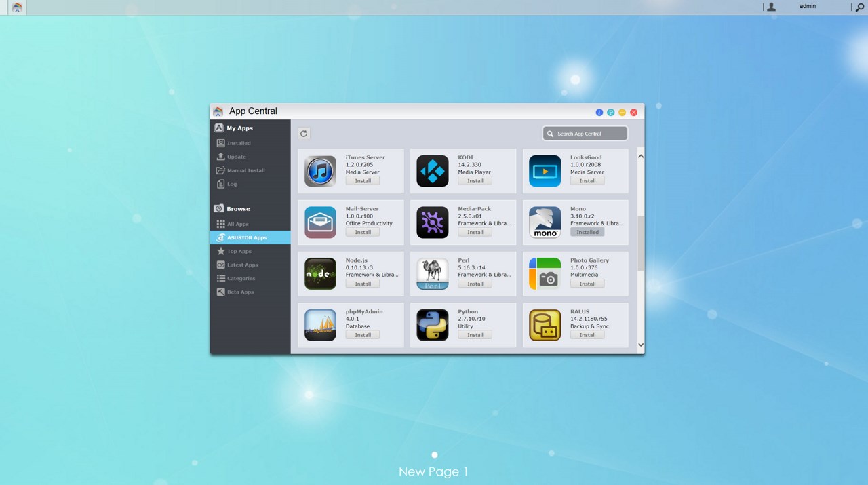Install LooksGood media server
The height and width of the screenshot is (485, 868).
(587, 181)
